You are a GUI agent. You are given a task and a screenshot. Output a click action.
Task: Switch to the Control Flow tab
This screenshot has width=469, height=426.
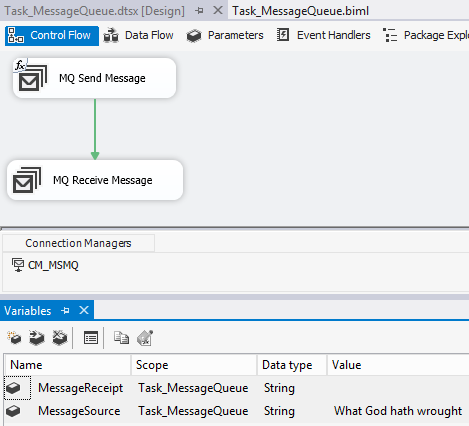pos(52,35)
